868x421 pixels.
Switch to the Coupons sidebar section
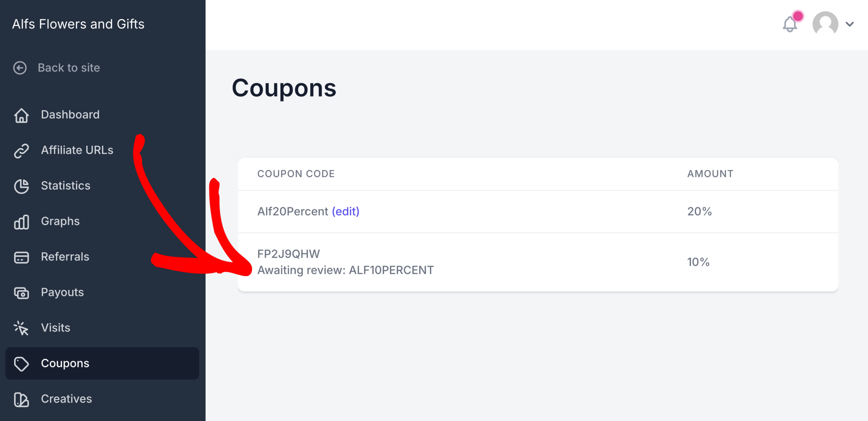pyautogui.click(x=65, y=363)
